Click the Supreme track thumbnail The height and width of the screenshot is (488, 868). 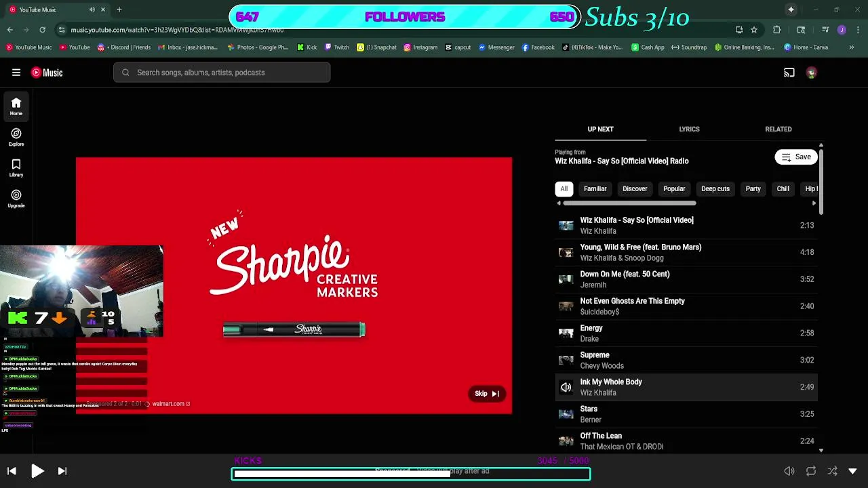566,360
